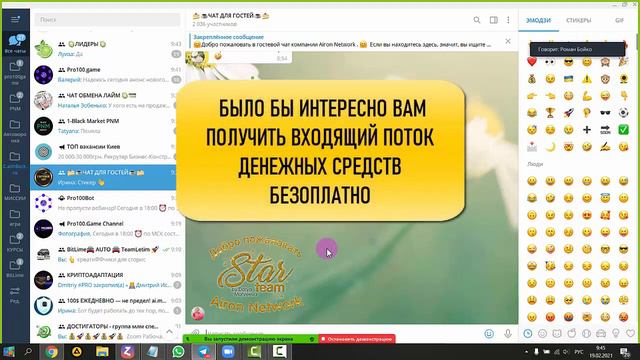Click the 'Остановить демонстрацию' stop sharing button
640x360 pixels.
coord(357,339)
